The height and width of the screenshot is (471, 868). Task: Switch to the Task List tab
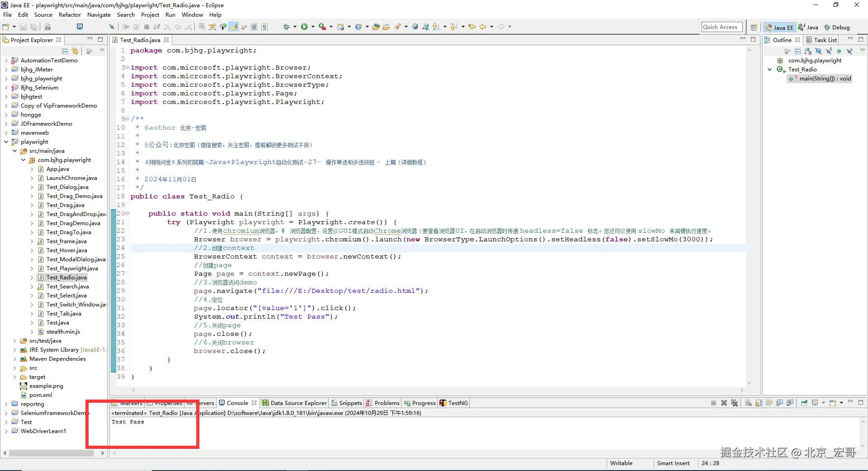[821, 40]
